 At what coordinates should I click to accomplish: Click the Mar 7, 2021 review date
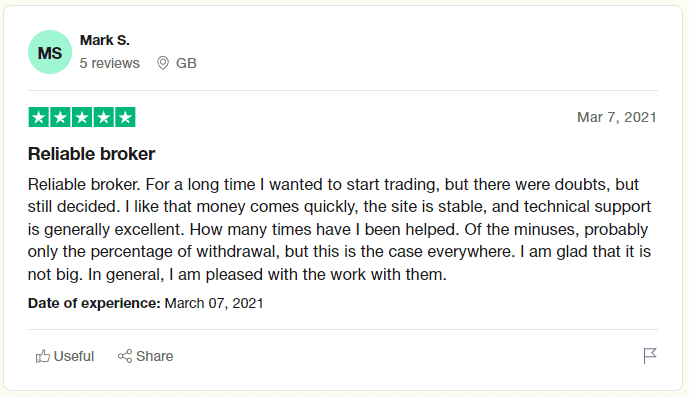coord(616,117)
